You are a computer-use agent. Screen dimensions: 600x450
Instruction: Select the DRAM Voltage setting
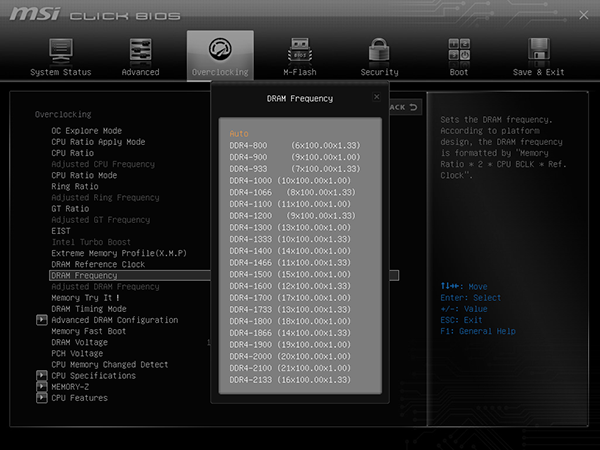tap(80, 342)
